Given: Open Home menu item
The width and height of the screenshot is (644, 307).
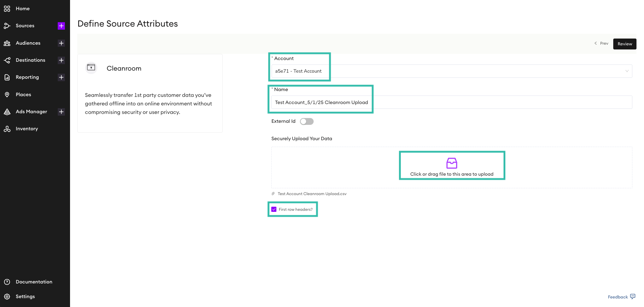Looking at the screenshot, I should coord(23,9).
